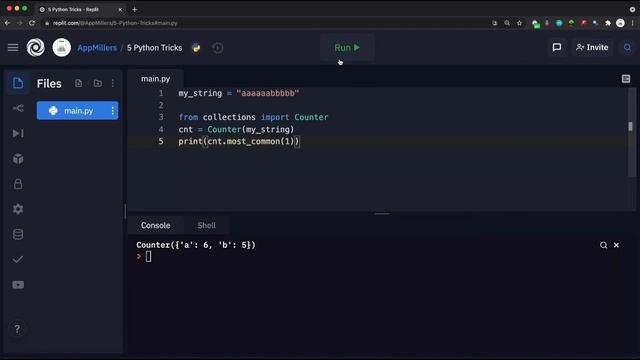Open the help question mark
Viewport: 640px width, 360px height.
(17, 329)
